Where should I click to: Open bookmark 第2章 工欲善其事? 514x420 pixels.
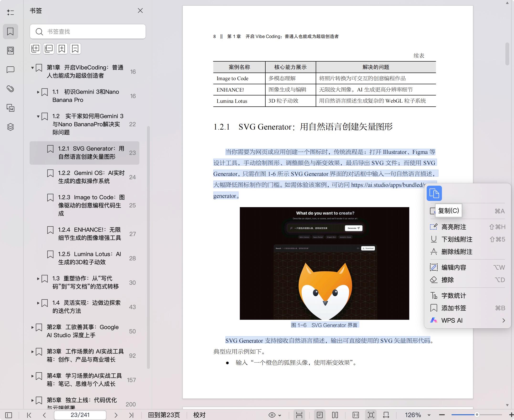coord(84,331)
